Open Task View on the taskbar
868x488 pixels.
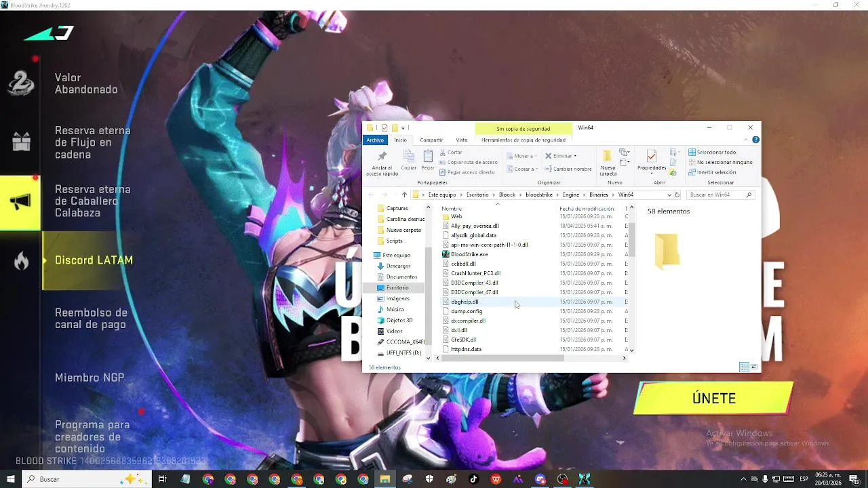click(x=163, y=479)
